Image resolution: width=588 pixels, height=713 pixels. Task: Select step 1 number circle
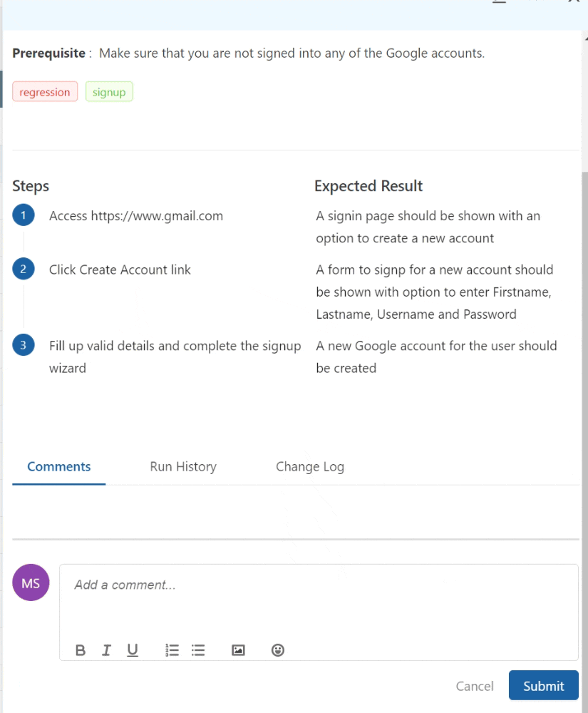tap(24, 215)
